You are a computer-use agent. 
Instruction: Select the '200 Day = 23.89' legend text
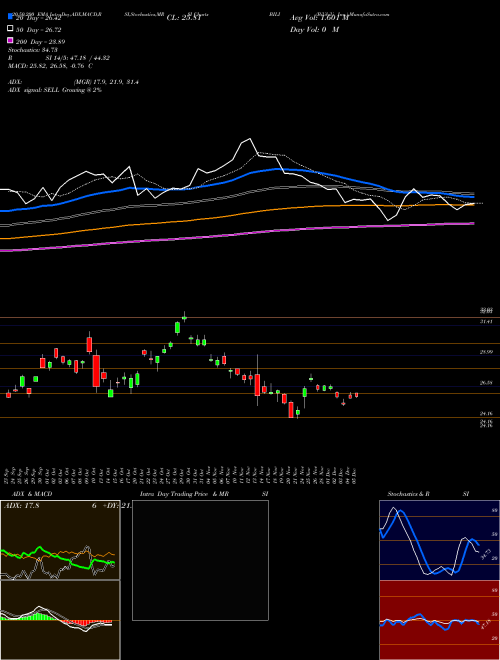point(40,42)
